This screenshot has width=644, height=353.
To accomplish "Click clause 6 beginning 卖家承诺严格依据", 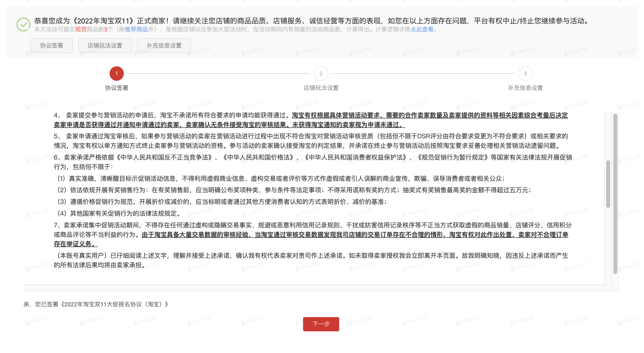I will click(x=313, y=162).
